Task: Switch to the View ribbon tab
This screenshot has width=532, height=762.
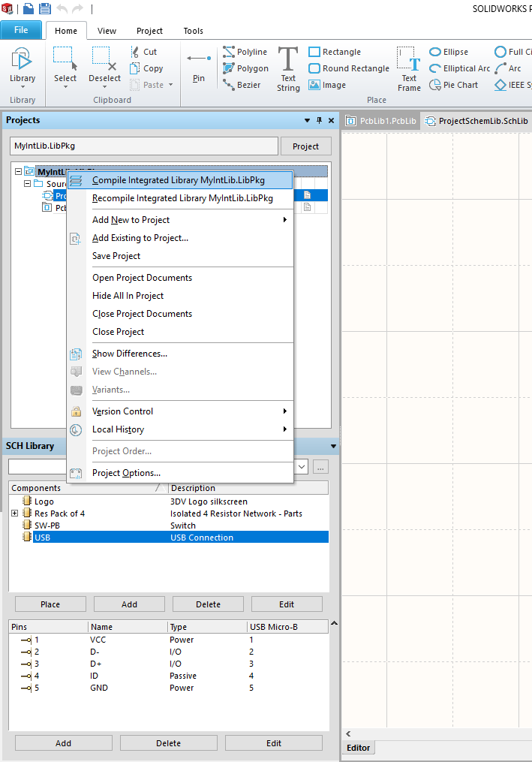Action: [x=107, y=31]
